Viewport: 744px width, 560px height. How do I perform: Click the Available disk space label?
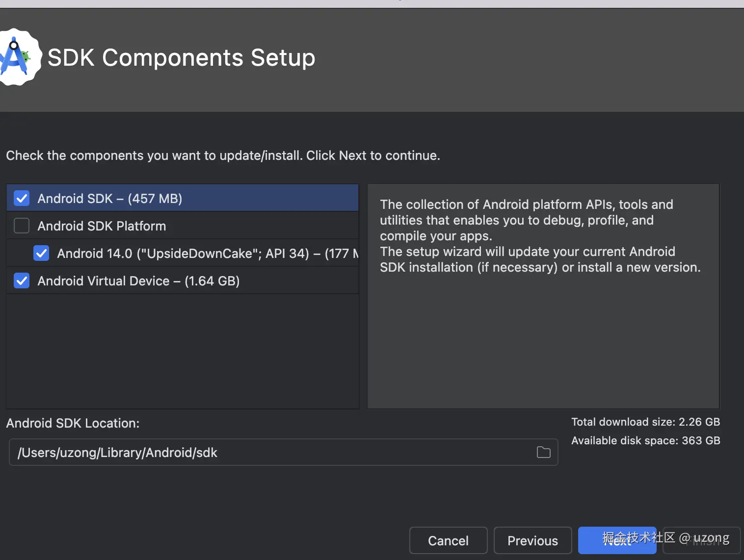click(x=645, y=440)
